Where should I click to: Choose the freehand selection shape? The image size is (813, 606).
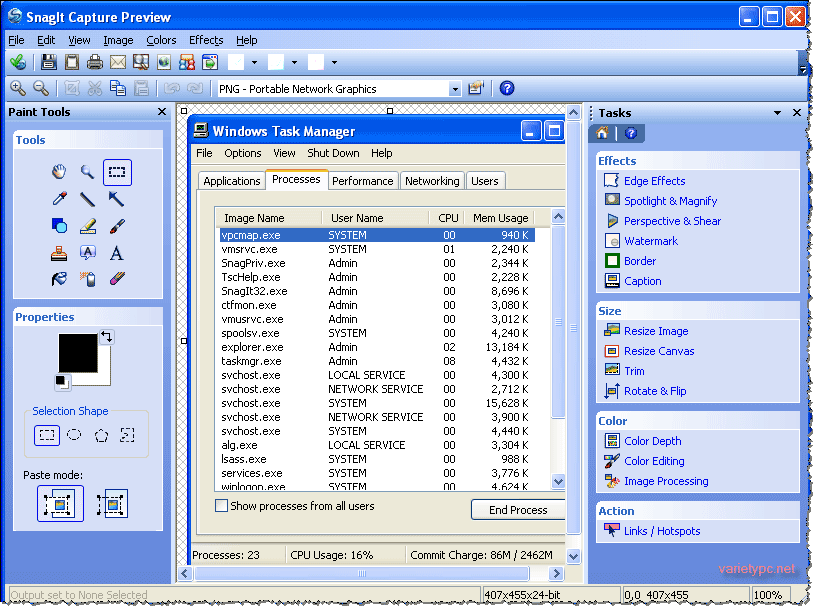[x=127, y=435]
